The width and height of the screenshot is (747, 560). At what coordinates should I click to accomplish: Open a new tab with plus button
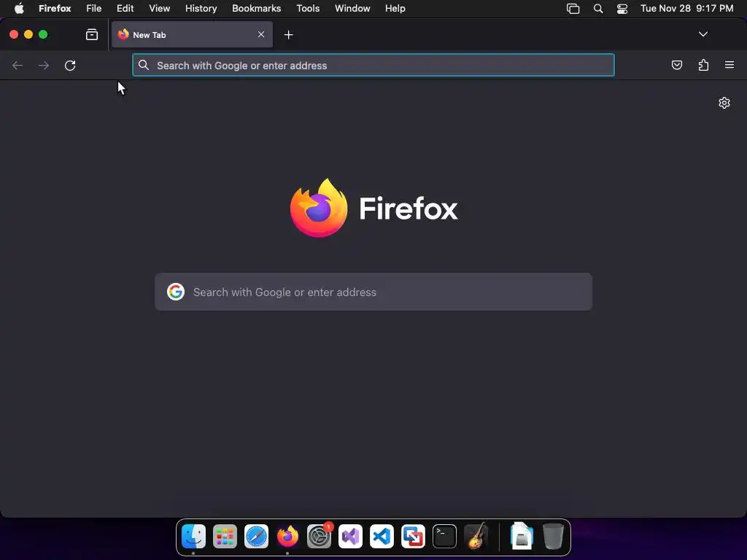click(288, 35)
